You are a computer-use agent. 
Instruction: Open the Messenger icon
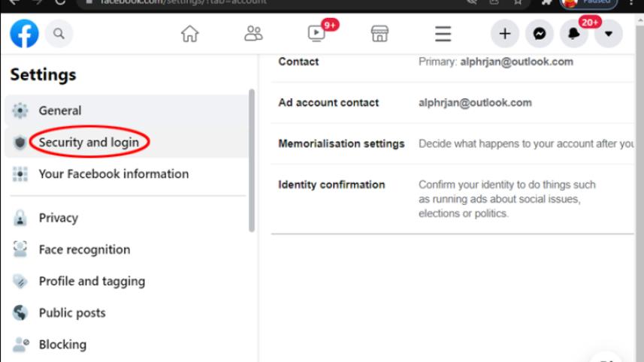point(539,34)
